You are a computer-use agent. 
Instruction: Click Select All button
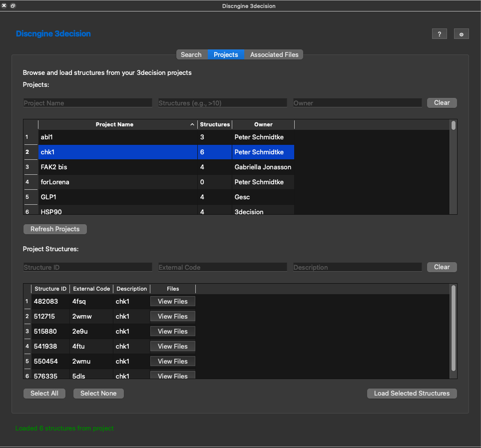pos(44,394)
